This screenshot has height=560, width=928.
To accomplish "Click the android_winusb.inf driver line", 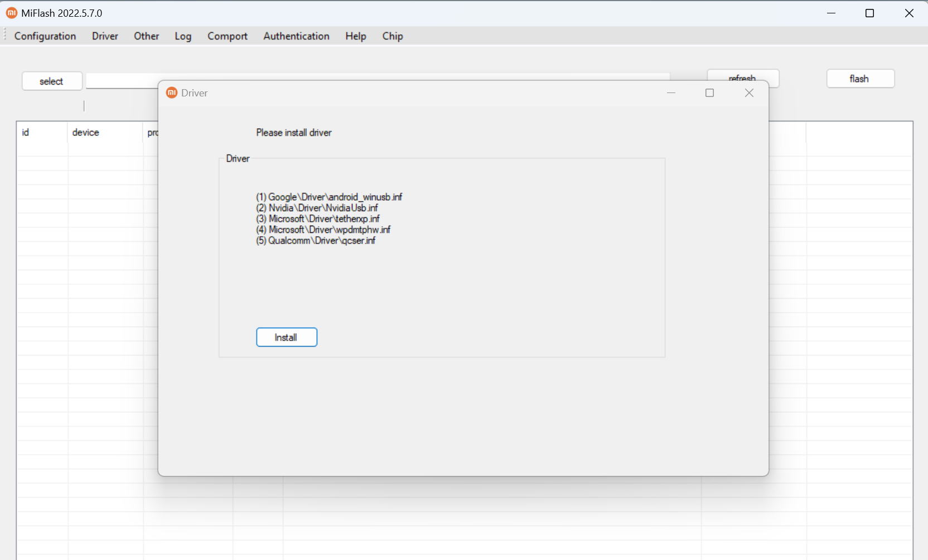I will coord(329,197).
